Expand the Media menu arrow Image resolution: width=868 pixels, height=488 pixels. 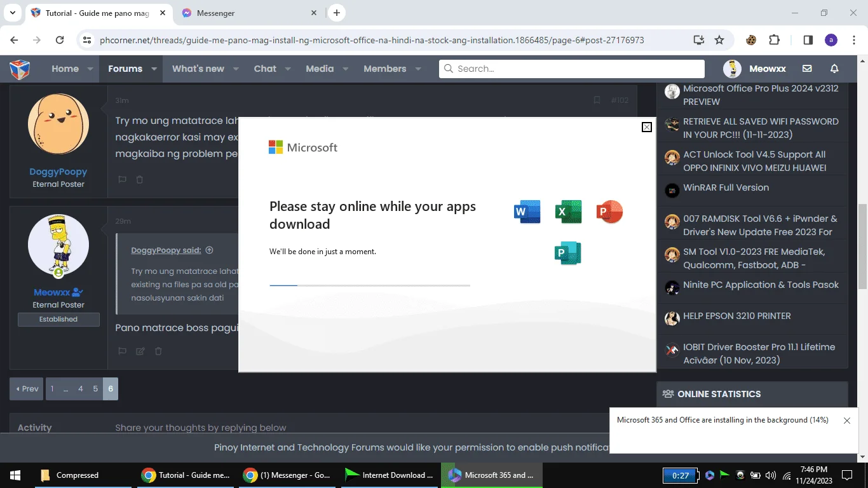[x=345, y=69]
